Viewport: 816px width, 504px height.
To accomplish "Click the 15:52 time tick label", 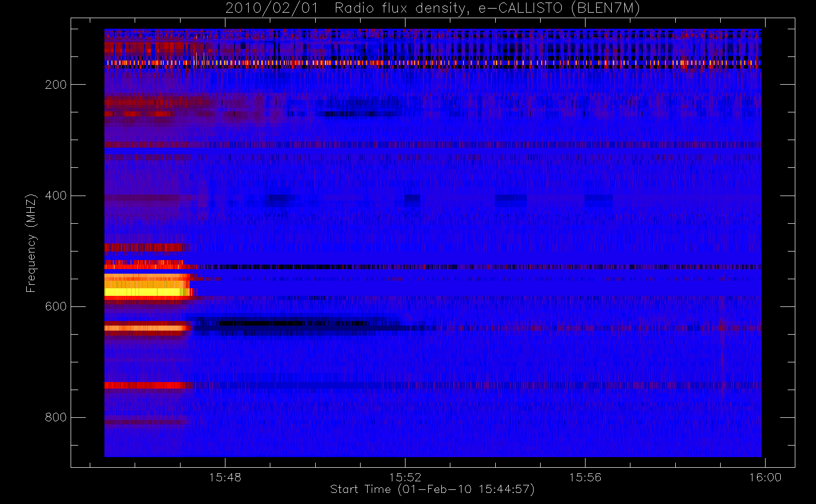I will (405, 477).
